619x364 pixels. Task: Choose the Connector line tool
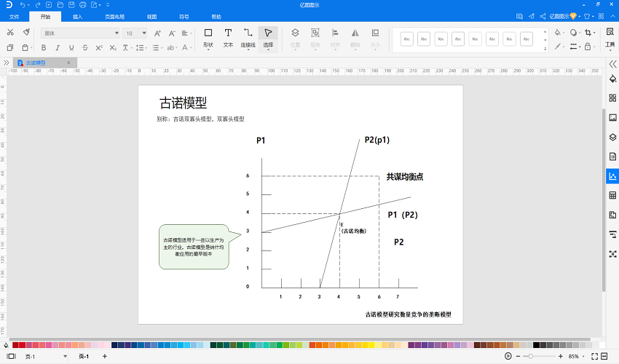pos(248,39)
